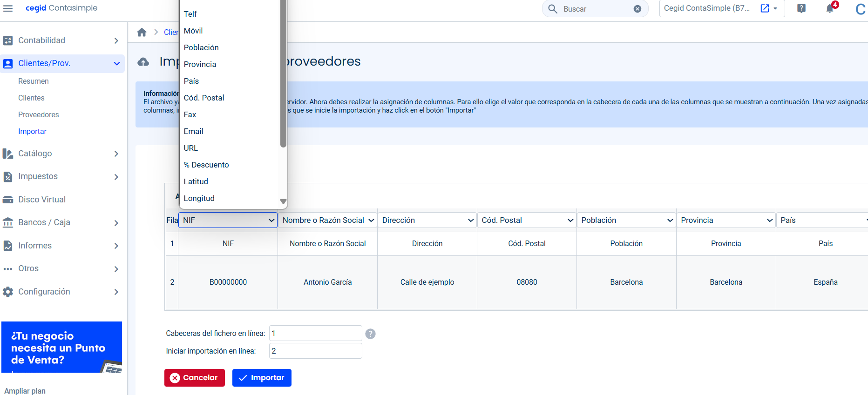Click the Catálogo sidebar icon

pyautogui.click(x=8, y=154)
